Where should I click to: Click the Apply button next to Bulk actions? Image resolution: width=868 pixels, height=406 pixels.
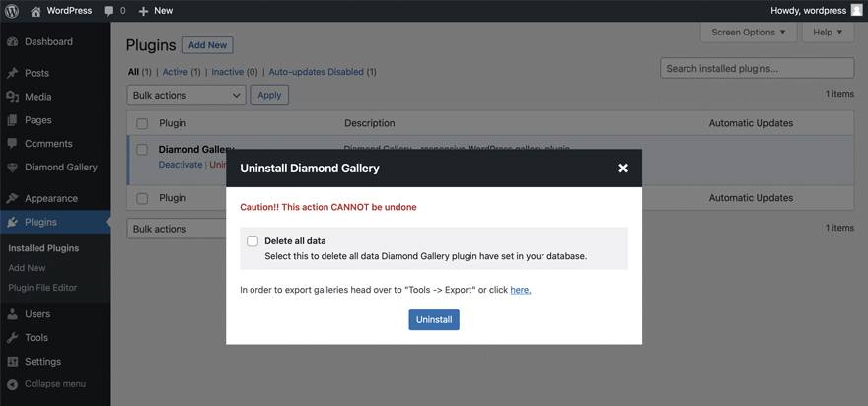point(269,96)
